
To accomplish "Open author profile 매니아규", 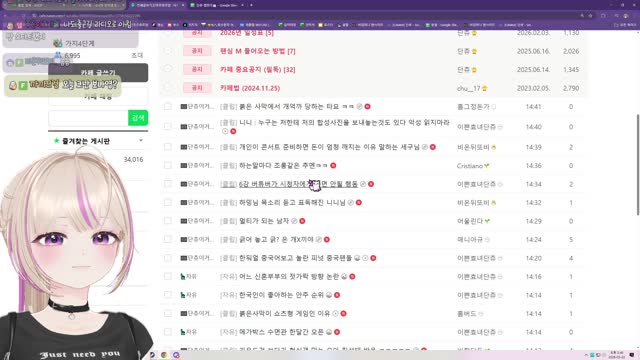I will [470, 240].
